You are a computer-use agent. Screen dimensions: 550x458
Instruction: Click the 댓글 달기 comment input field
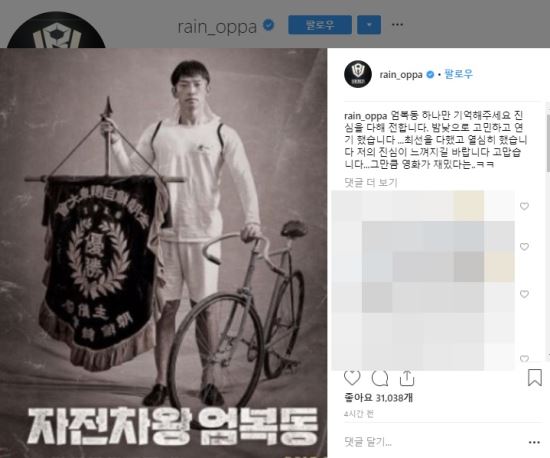(433, 443)
